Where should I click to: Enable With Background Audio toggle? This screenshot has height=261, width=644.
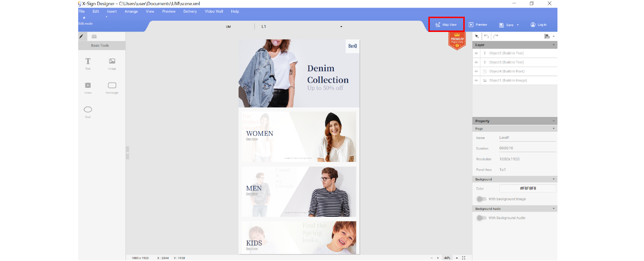481,218
